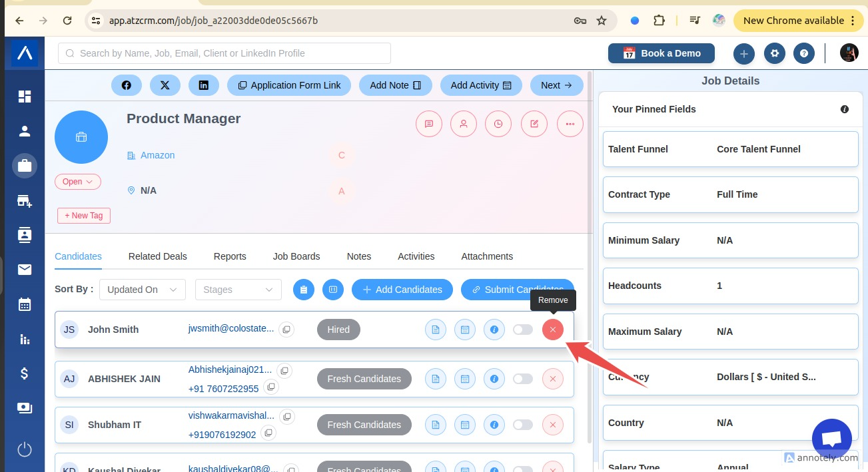
Task: Open ABHISHEK JAIN's info icon
Action: coord(494,379)
